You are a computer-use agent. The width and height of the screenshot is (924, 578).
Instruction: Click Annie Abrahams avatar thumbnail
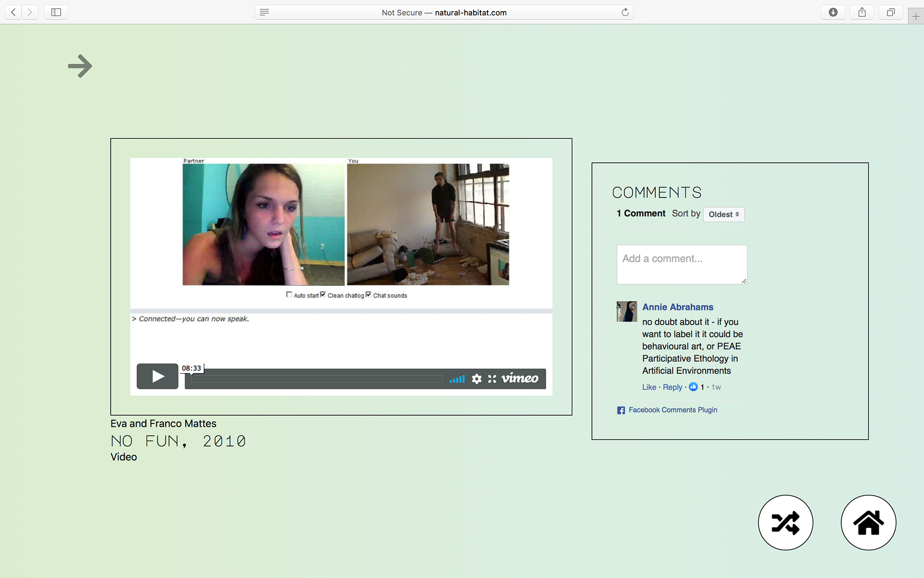pos(627,312)
